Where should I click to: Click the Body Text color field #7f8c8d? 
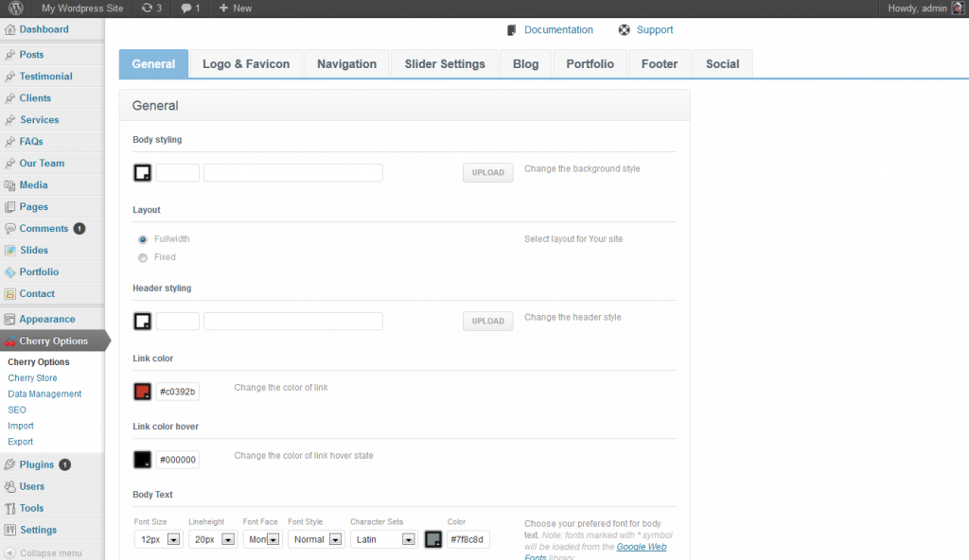(x=468, y=539)
